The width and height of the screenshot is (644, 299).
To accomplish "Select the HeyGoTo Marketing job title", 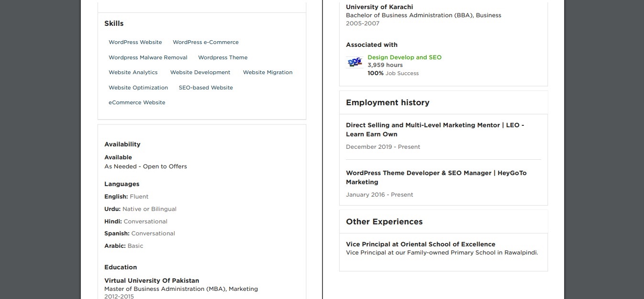I will click(x=436, y=177).
